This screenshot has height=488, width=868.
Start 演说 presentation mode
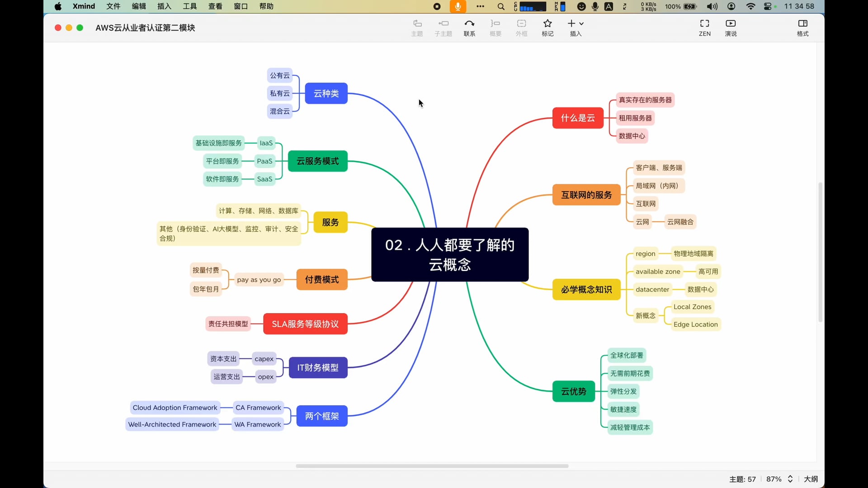731,28
